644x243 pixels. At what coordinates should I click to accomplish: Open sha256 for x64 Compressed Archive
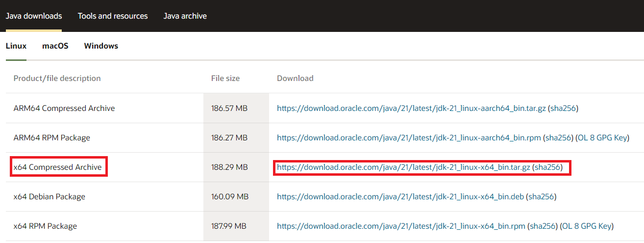547,167
